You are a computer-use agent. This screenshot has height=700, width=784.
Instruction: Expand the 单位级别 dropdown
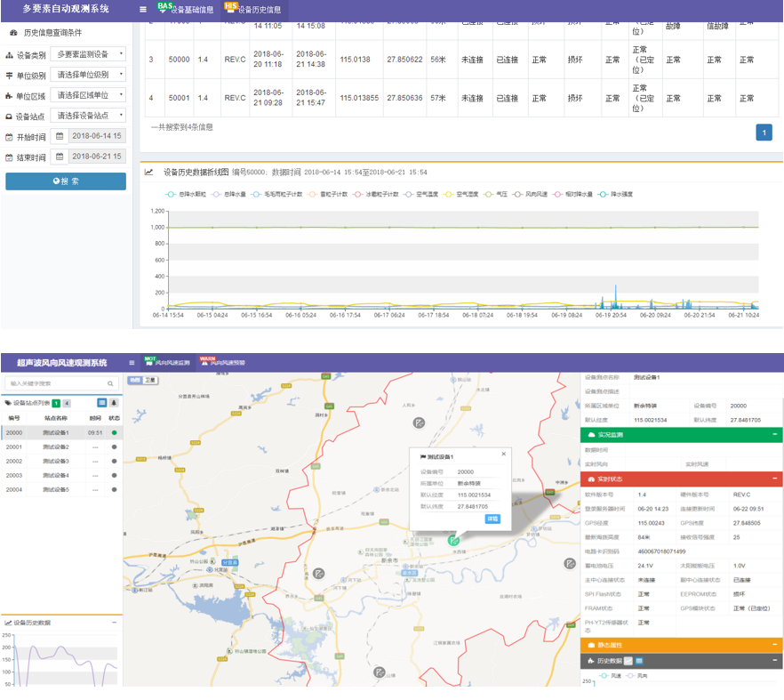point(89,75)
